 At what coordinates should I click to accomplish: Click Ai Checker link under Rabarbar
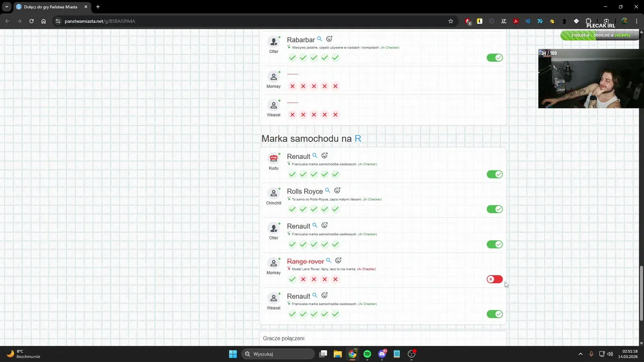pos(390,47)
